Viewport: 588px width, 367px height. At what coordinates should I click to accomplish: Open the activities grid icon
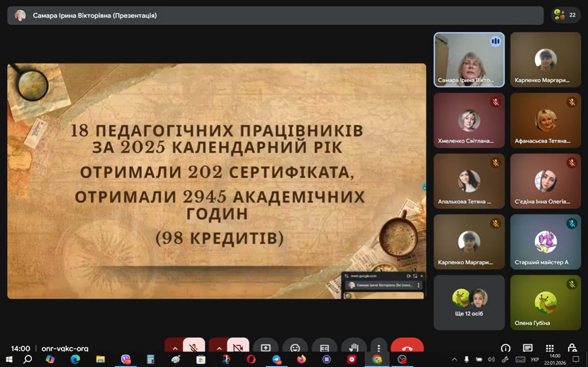pos(550,348)
